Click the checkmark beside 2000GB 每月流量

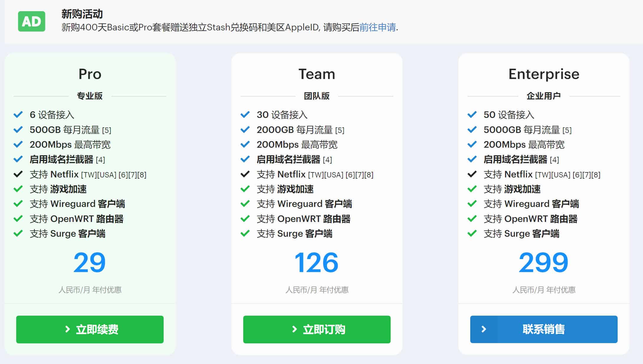tap(245, 129)
